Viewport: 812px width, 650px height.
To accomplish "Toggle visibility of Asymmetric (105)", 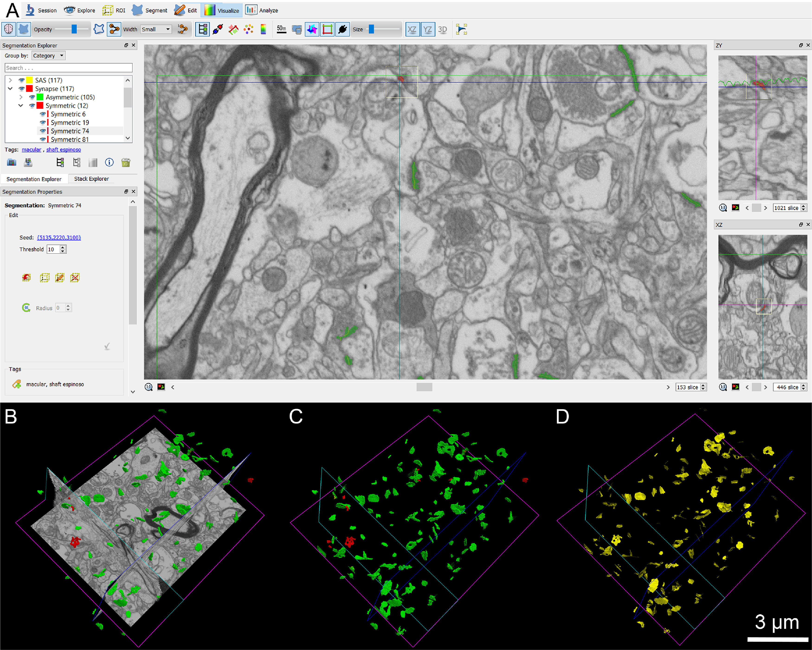I will 32,97.
